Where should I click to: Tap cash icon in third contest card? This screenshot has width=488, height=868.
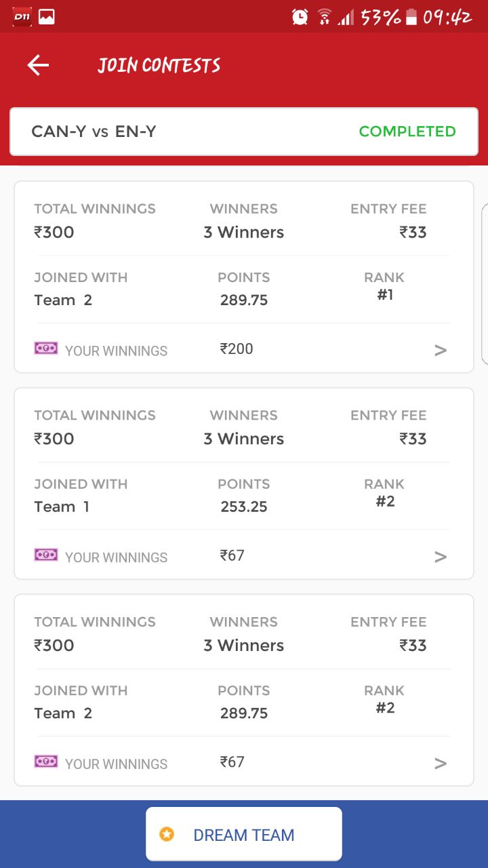pyautogui.click(x=46, y=762)
